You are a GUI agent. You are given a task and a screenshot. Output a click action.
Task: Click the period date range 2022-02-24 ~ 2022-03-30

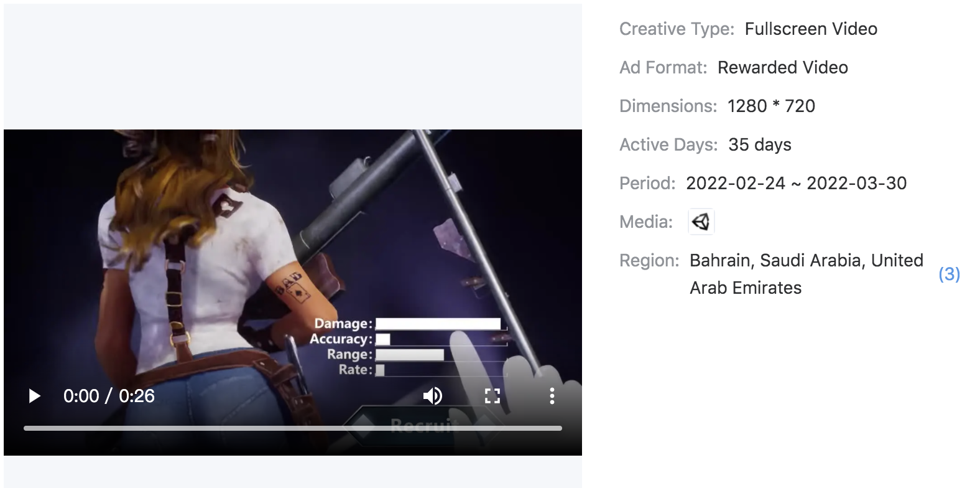796,183
